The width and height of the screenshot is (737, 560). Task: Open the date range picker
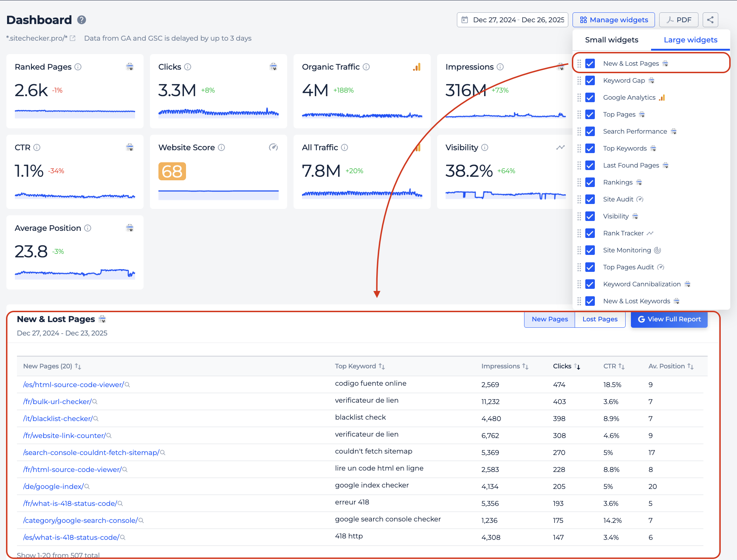(x=512, y=20)
